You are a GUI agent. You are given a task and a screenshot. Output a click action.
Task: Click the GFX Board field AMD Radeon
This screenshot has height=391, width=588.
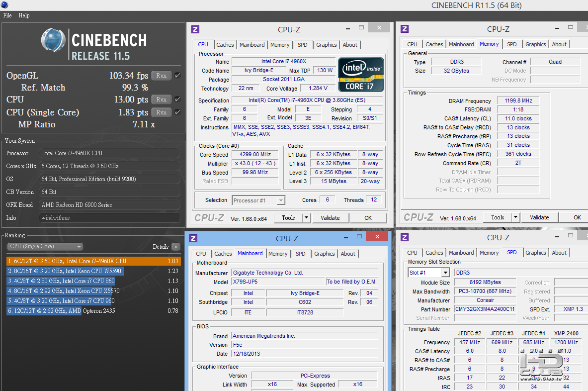[109, 205]
